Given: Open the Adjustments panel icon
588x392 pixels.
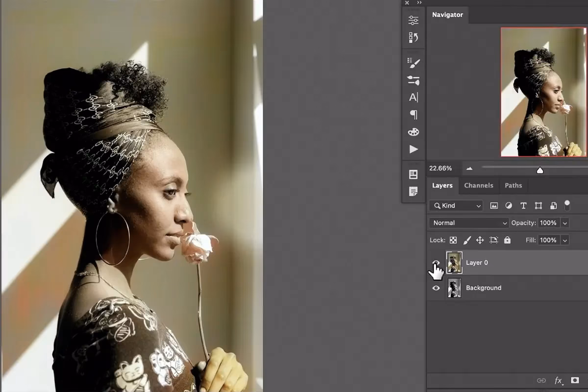Looking at the screenshot, I should pyautogui.click(x=414, y=20).
